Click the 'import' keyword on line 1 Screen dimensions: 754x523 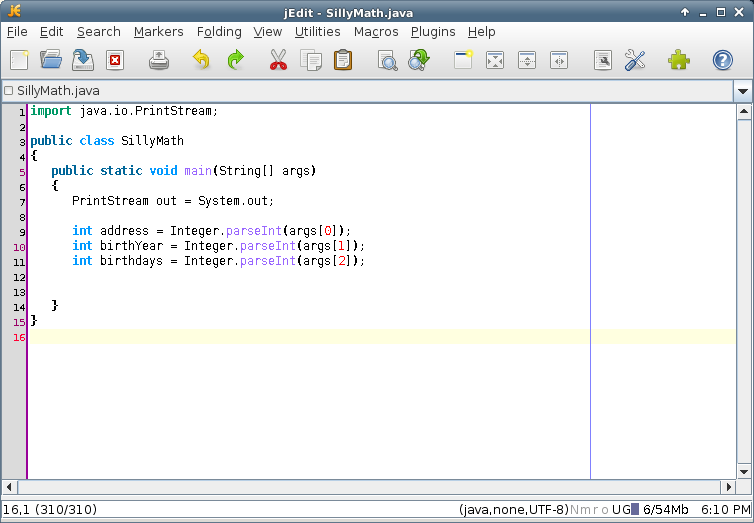click(51, 111)
